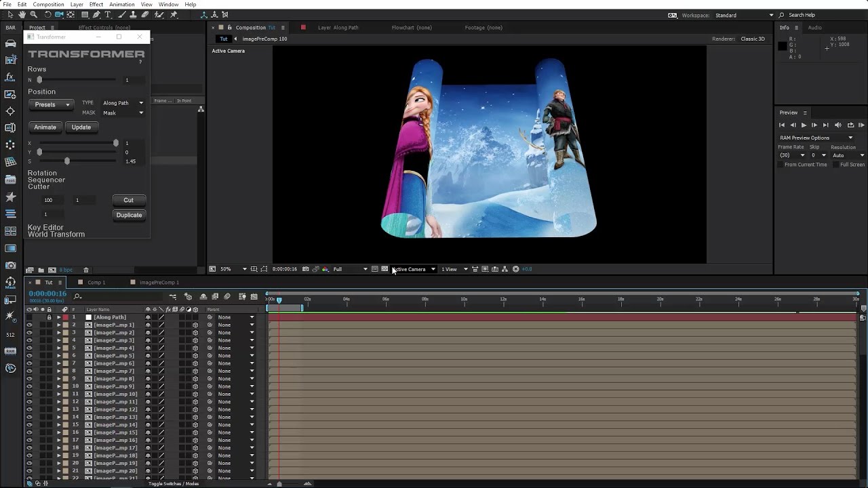
Task: Switch to the Comp 1 timeline tab
Action: [x=96, y=282]
